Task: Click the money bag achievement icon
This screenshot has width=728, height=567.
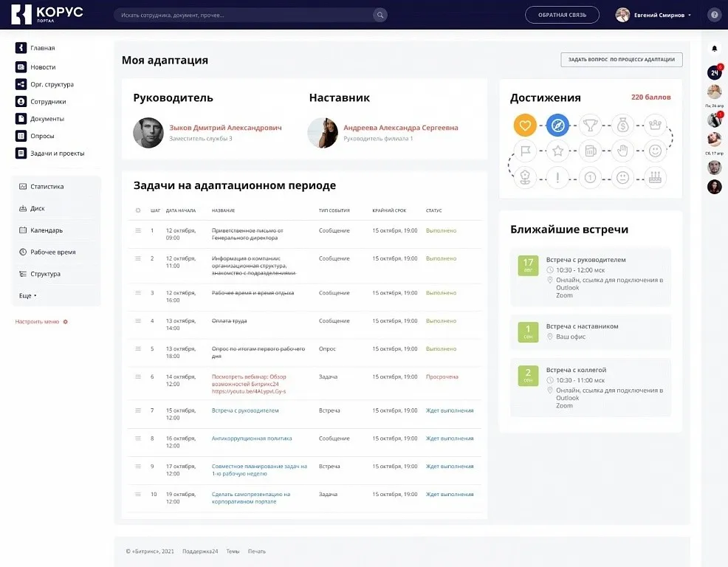Action: click(622, 126)
